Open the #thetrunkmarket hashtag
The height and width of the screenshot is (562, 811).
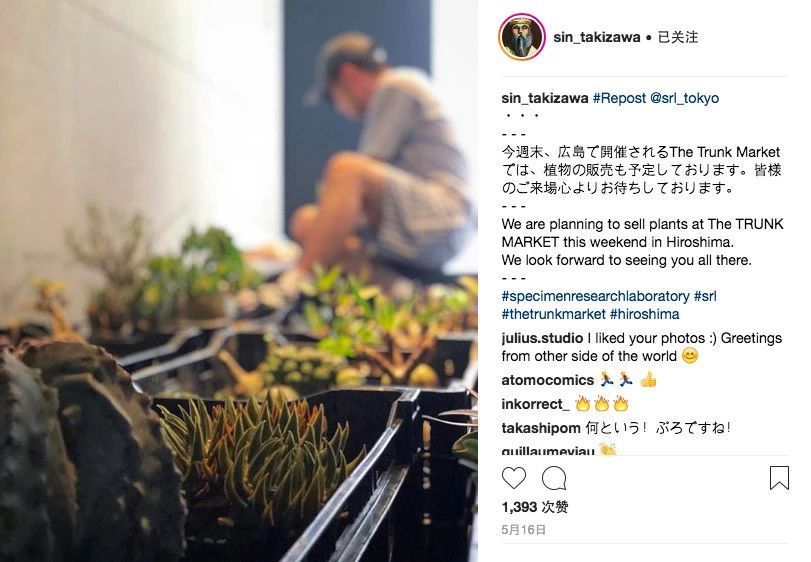click(553, 314)
